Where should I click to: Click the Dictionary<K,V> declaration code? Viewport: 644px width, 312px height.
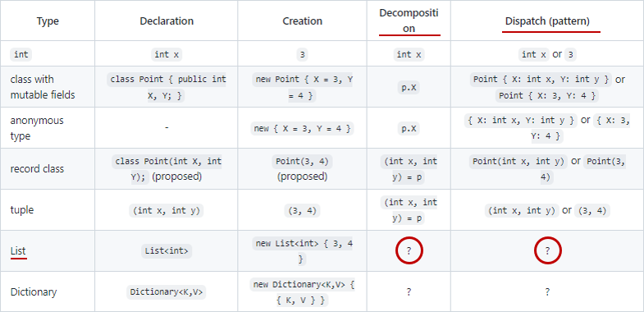click(167, 292)
